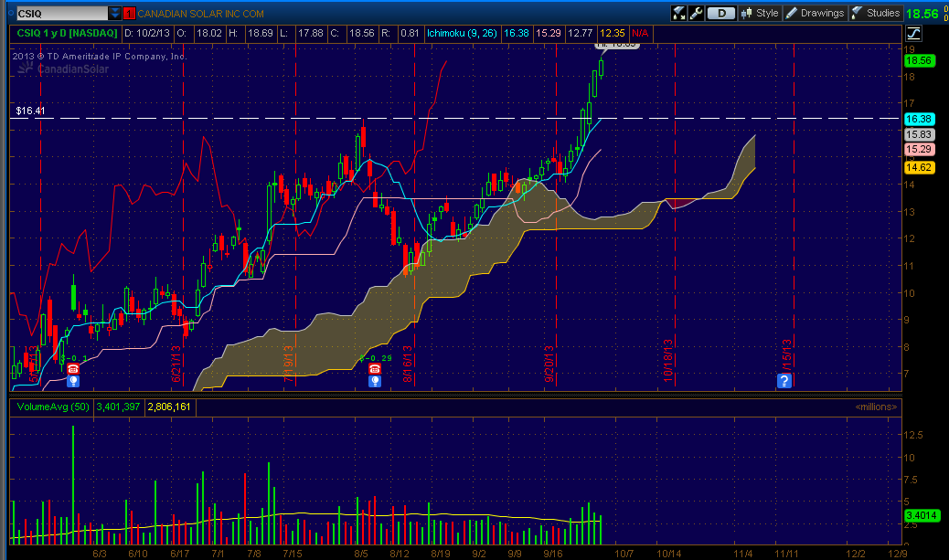Click the green 18.56 price bubble
This screenshot has width=949, height=560.
(919, 60)
